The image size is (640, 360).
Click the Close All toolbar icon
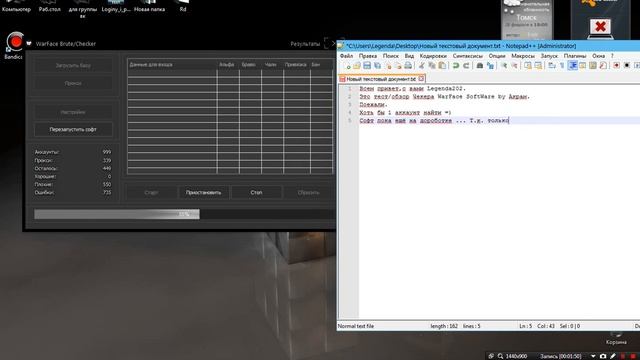(x=399, y=66)
